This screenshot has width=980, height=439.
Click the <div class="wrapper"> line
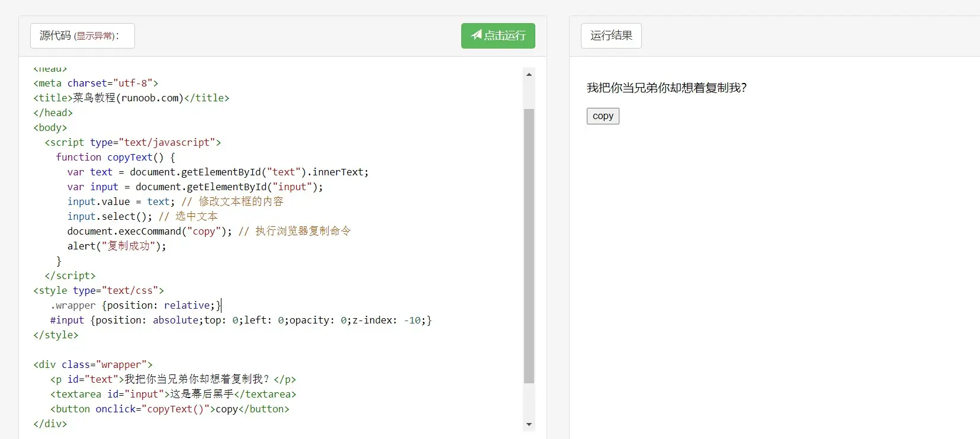click(x=93, y=364)
